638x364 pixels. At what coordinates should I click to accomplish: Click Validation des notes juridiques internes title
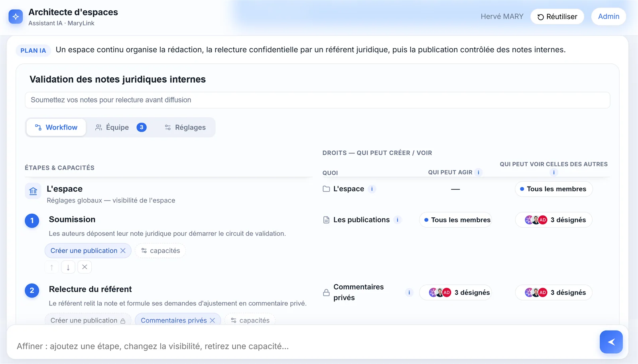(118, 79)
